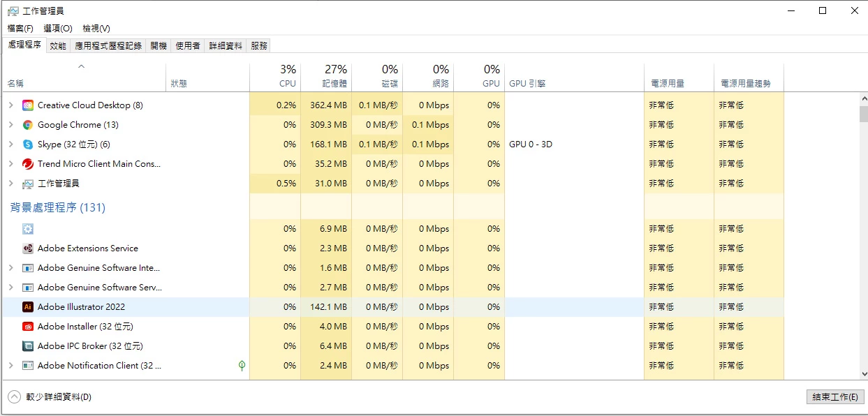Click the Trend Micro Client icon

28,164
